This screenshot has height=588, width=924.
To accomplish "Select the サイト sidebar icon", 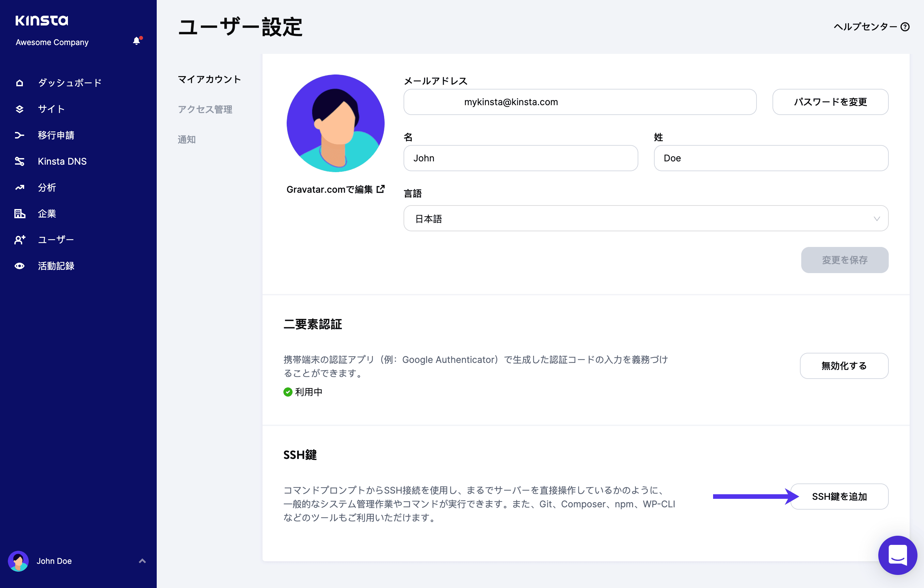I will click(x=20, y=109).
